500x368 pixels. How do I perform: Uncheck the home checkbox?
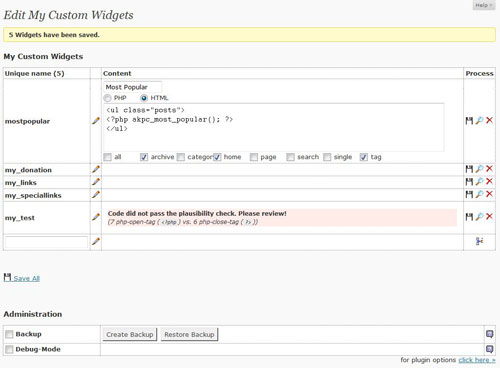pos(217,157)
